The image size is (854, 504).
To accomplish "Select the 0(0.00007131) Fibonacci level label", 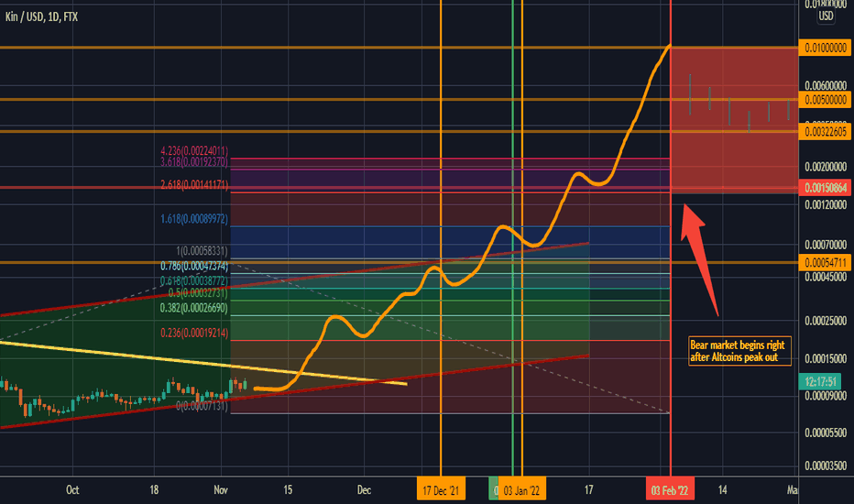I will (x=203, y=407).
